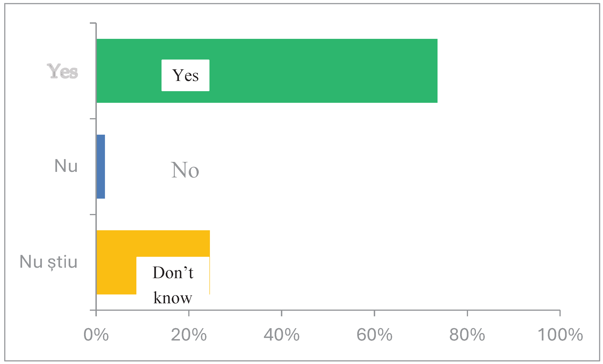Select the 20% axis label
This screenshot has height=364, width=603.
(x=189, y=335)
